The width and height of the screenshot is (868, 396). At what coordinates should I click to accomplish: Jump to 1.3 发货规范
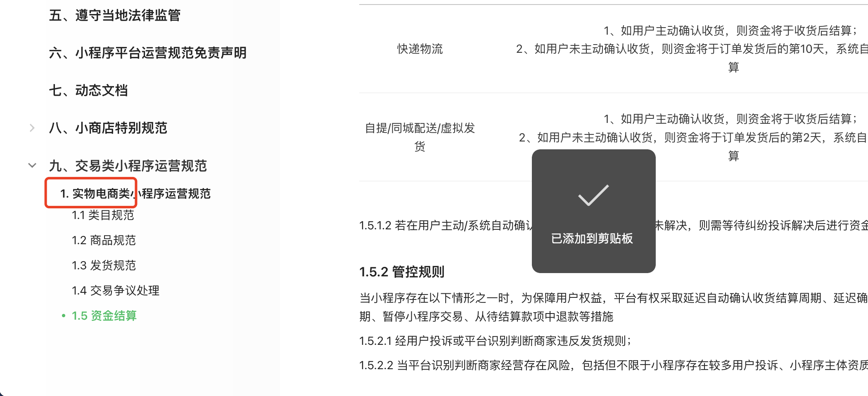coord(104,265)
